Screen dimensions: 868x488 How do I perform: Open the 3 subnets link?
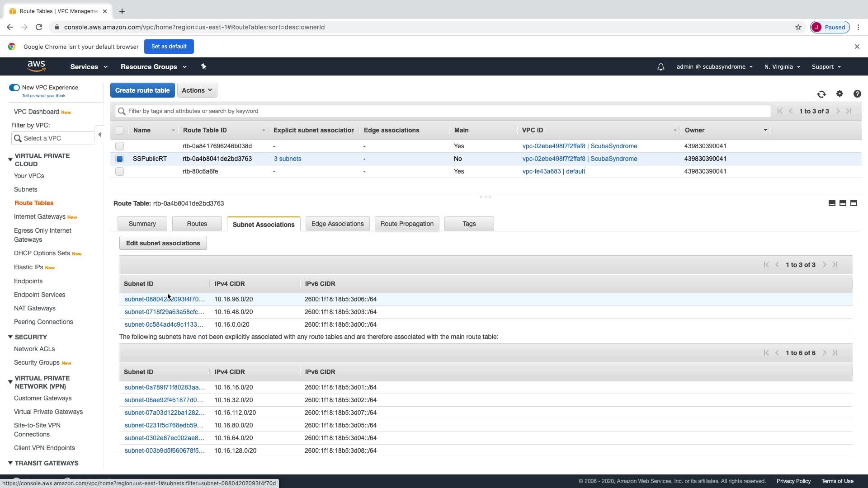[x=288, y=159]
